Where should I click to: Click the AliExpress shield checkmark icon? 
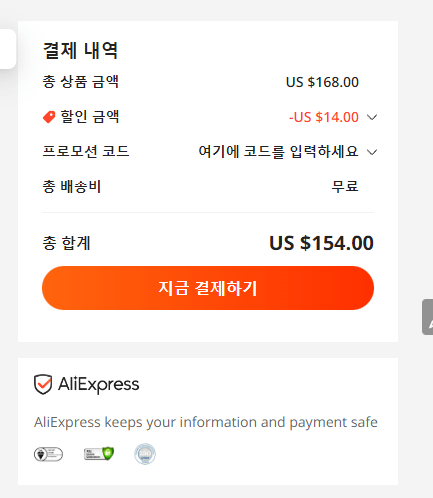(43, 384)
